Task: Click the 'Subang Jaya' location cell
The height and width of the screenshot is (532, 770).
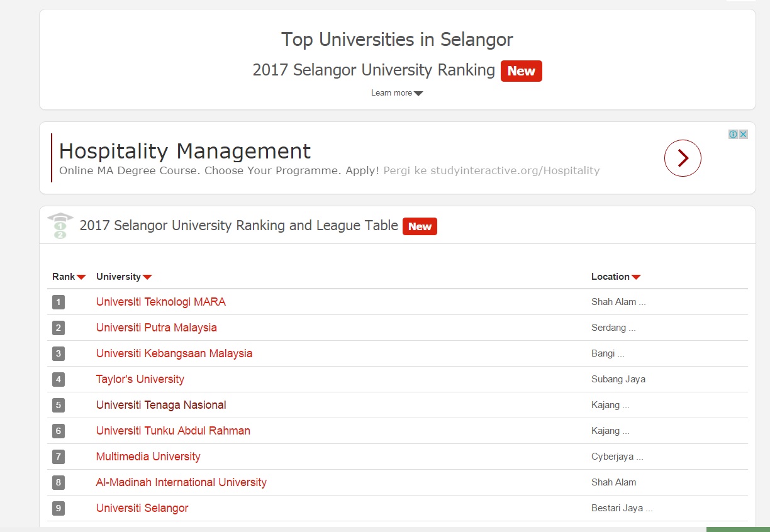Action: pos(618,379)
